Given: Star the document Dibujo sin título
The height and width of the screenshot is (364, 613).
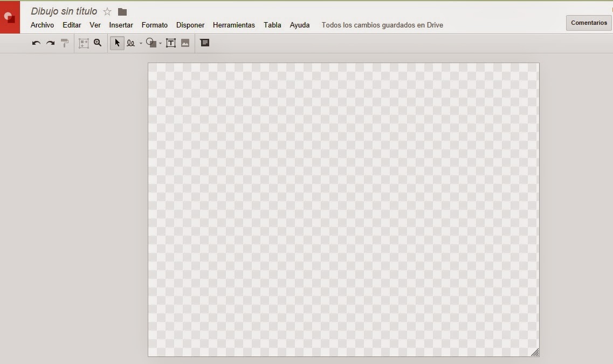Looking at the screenshot, I should [x=107, y=12].
